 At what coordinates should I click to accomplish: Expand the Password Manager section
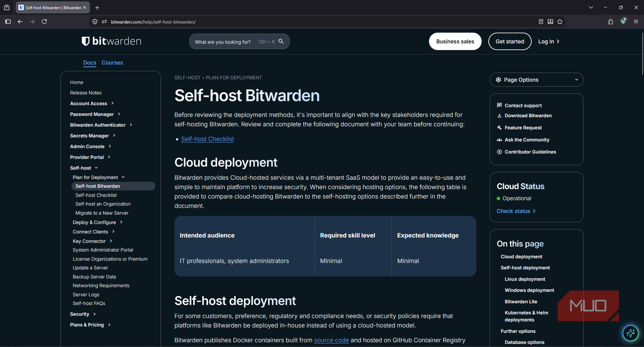[x=95, y=114]
